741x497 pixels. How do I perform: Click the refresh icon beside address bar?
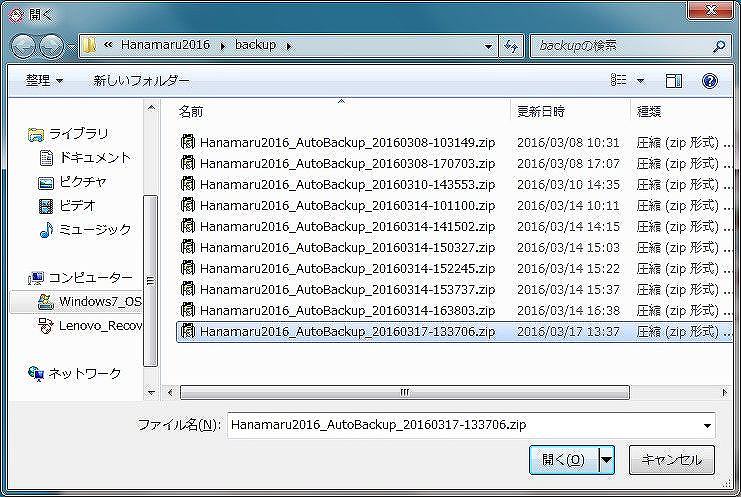tap(511, 46)
